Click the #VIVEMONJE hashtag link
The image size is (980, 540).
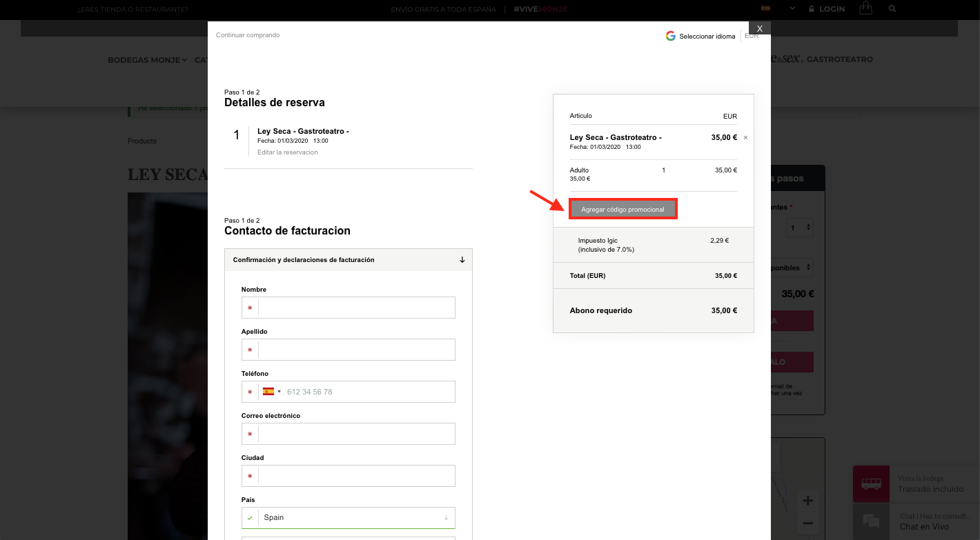pos(540,9)
